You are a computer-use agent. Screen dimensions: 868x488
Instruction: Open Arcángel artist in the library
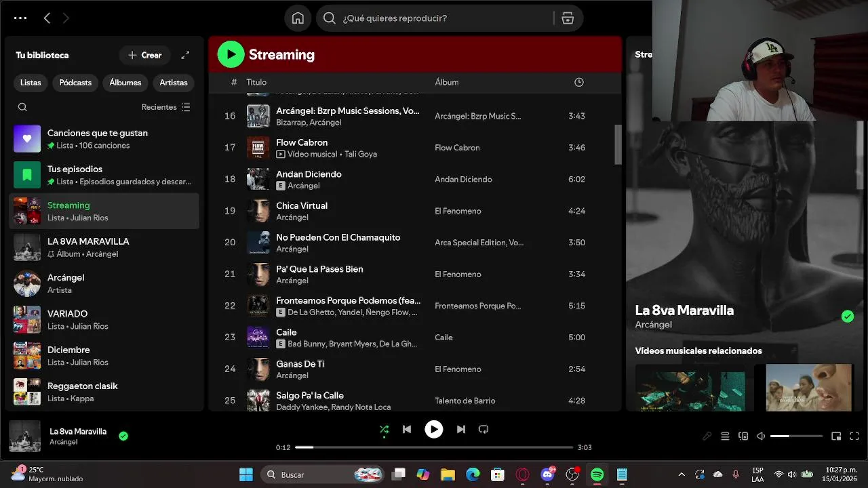pos(104,283)
